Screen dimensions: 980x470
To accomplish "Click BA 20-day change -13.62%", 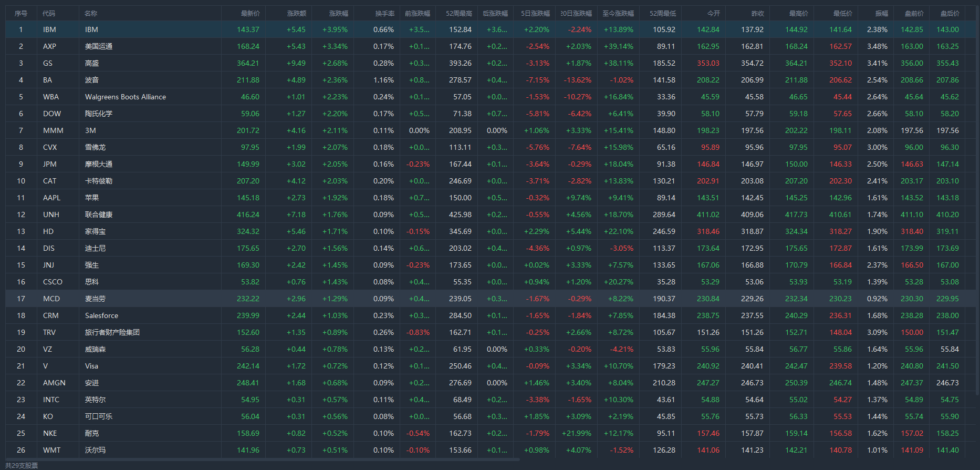I will 578,80.
